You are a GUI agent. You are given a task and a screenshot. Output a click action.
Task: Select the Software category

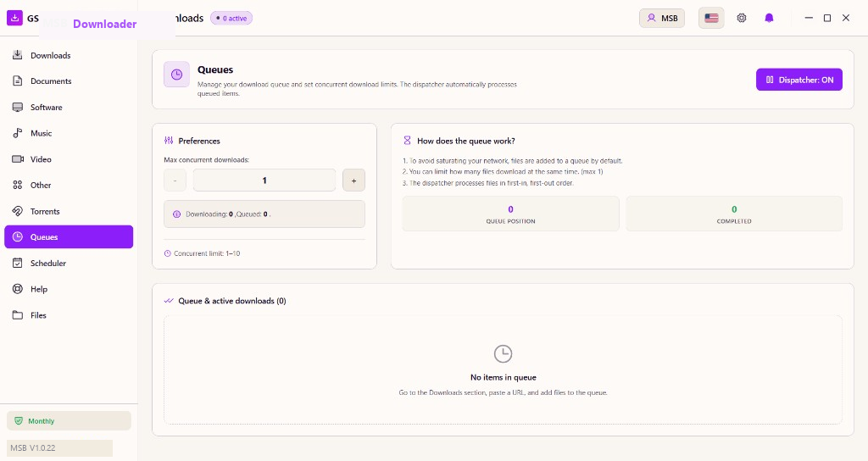point(69,108)
